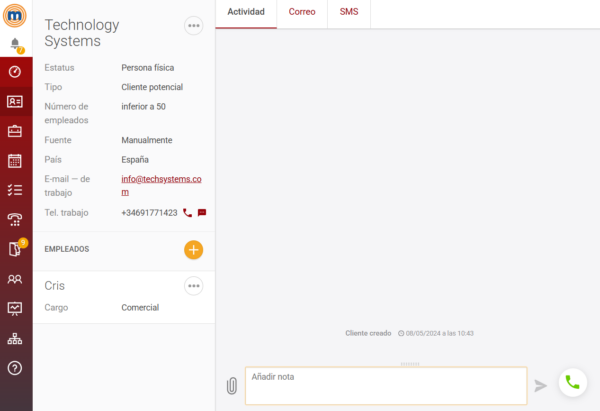Screen dimensions: 600x411
Task: Open the calendar icon in sidebar
Action: 15,160
